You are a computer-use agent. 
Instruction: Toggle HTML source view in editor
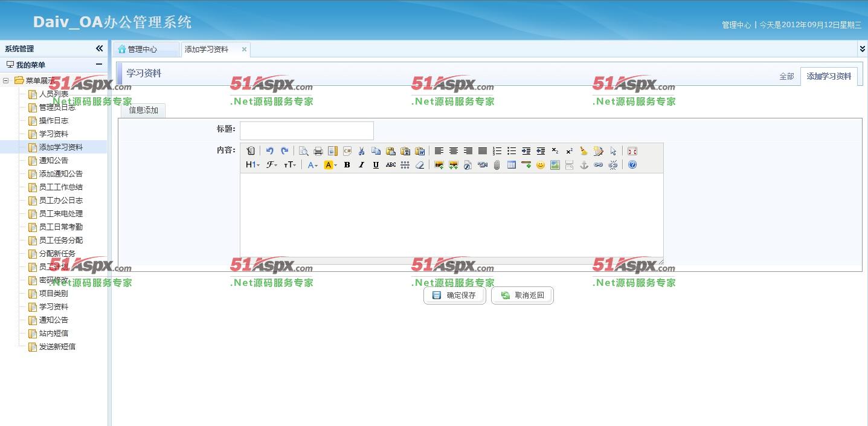[251, 151]
